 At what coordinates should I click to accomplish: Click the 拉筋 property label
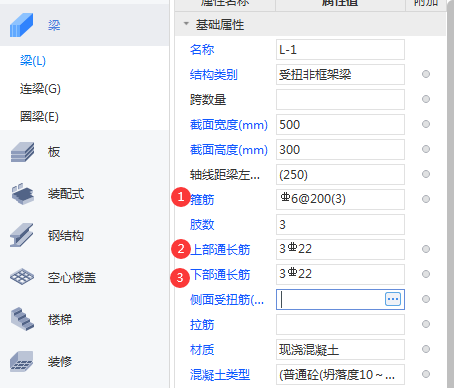click(x=202, y=325)
